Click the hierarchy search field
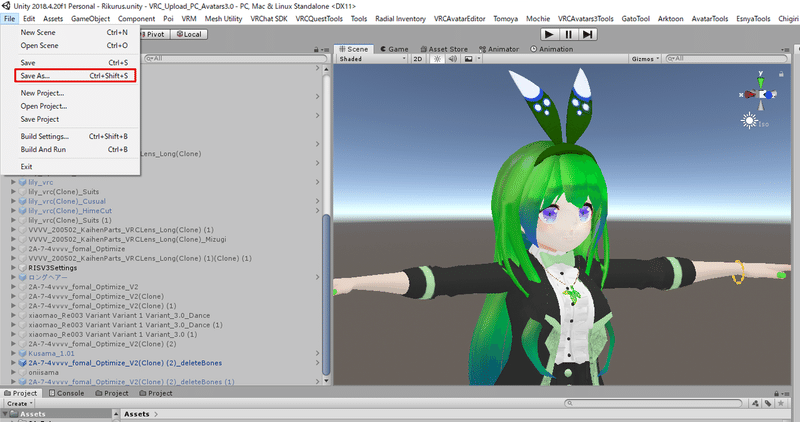This screenshot has width=800, height=422. click(235, 59)
